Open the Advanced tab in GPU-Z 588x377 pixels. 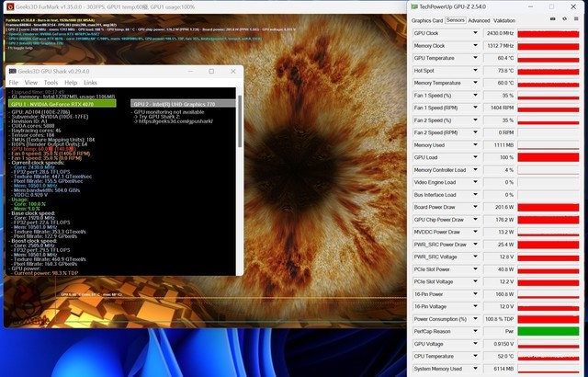pos(479,19)
